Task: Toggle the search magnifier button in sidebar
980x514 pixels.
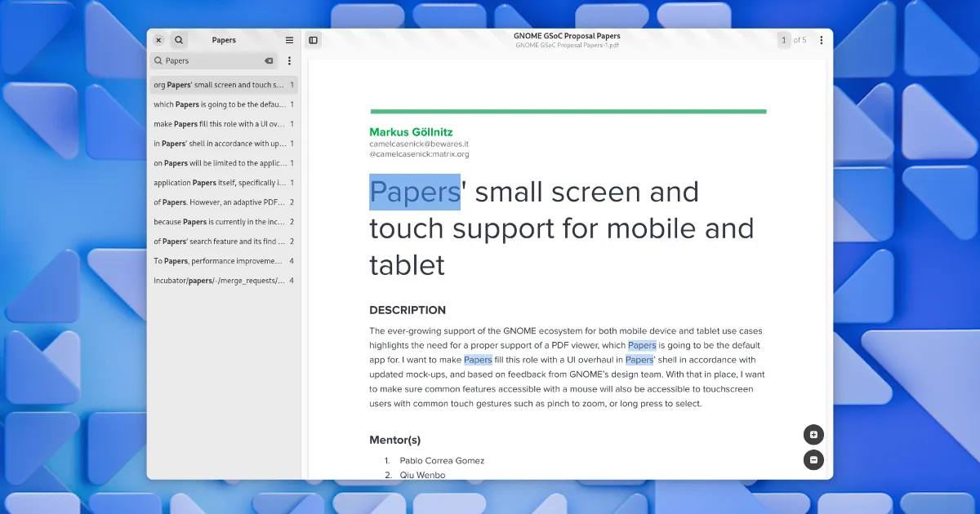Action: pyautogui.click(x=179, y=40)
